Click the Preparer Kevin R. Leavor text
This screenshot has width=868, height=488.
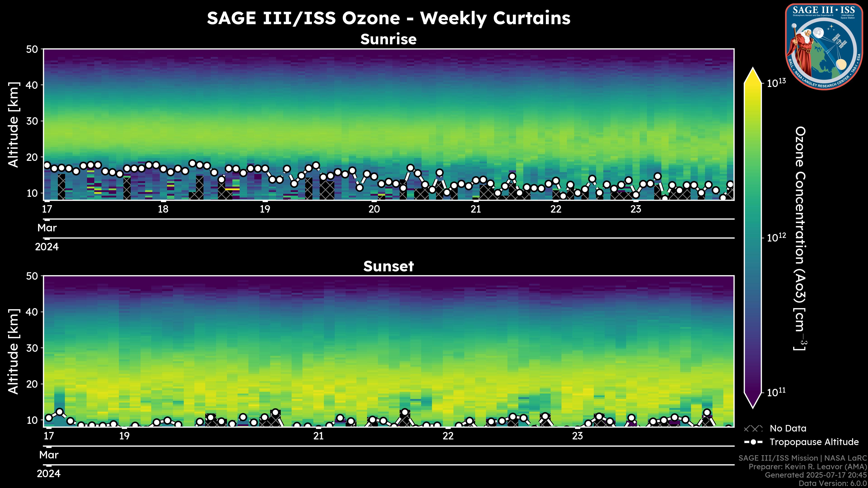[x=808, y=467]
